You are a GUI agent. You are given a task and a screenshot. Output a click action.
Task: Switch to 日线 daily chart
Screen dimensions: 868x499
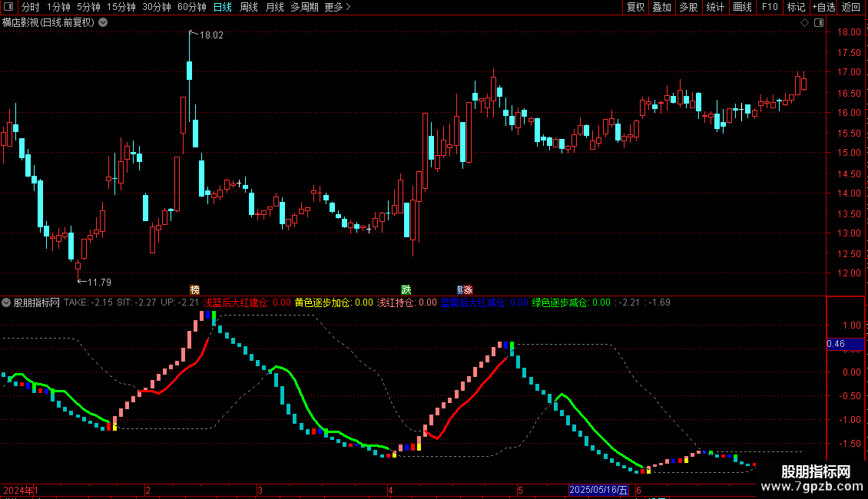click(x=223, y=7)
